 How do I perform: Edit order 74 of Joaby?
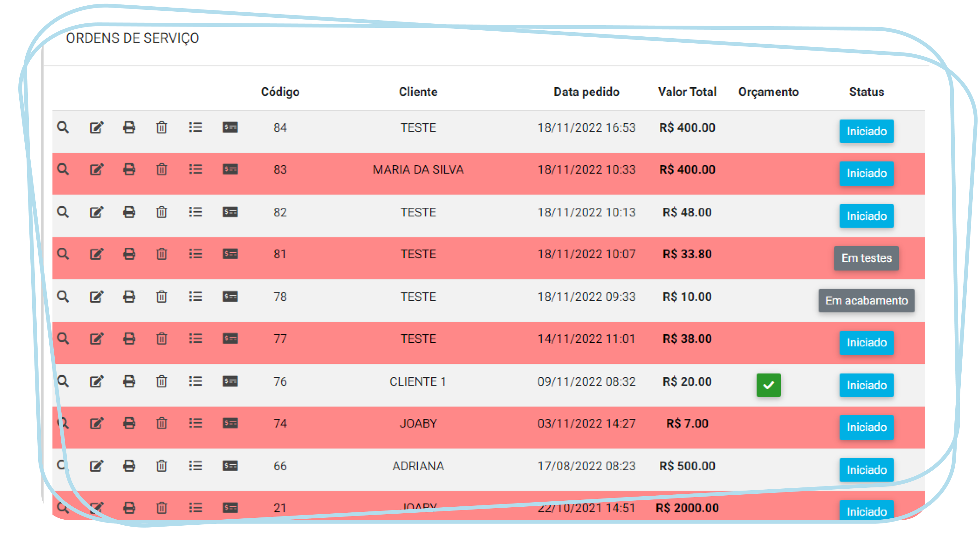[96, 423]
